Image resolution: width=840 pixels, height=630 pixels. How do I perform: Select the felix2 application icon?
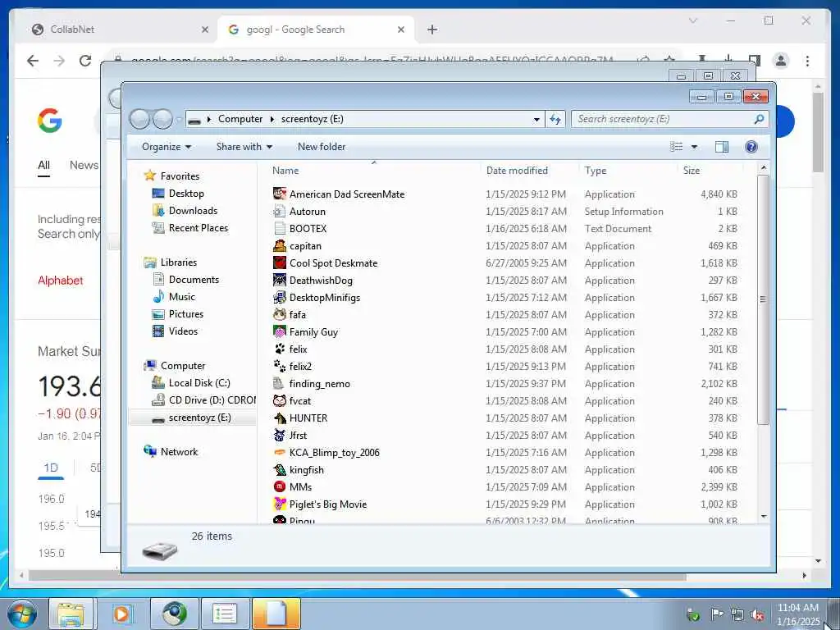pos(279,367)
